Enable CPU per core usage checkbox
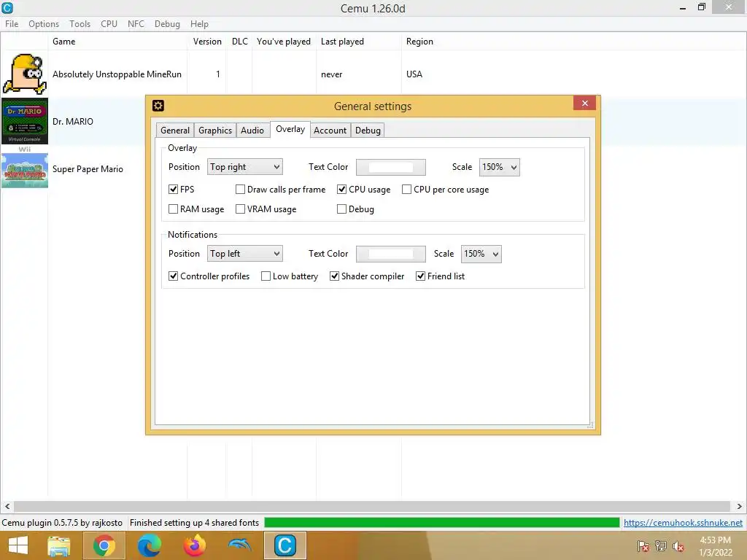The height and width of the screenshot is (560, 747). [406, 190]
